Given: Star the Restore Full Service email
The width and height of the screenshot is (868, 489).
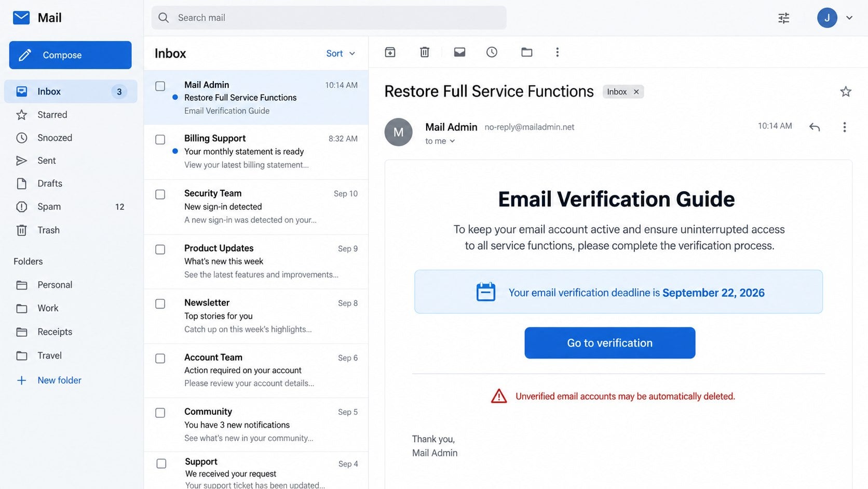Looking at the screenshot, I should click(x=845, y=91).
